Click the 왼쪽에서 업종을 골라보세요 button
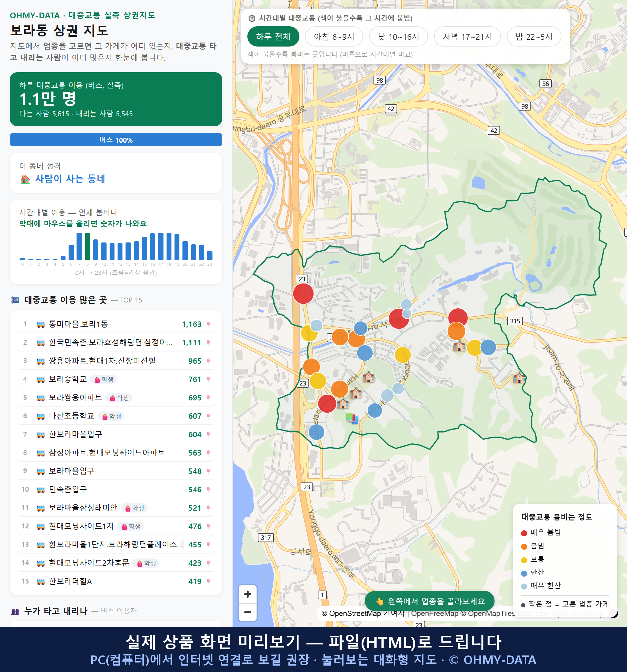This screenshot has width=627, height=672. pos(430,601)
